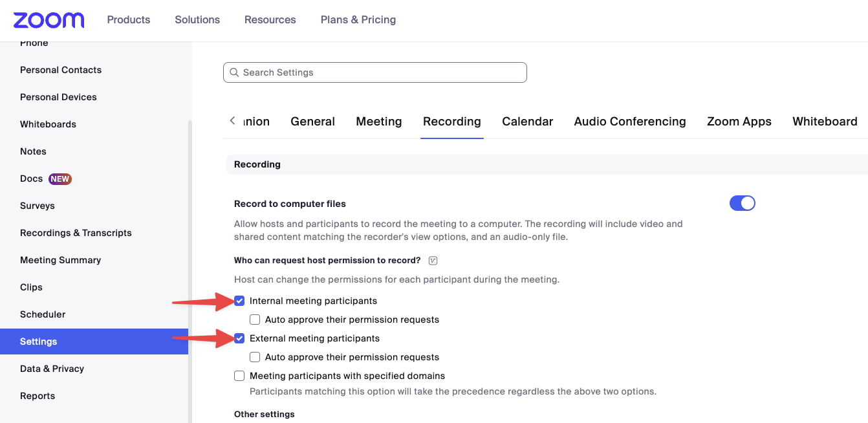Open Recordings & Transcripts in the sidebar
Viewport: 868px width, 423px height.
(76, 233)
